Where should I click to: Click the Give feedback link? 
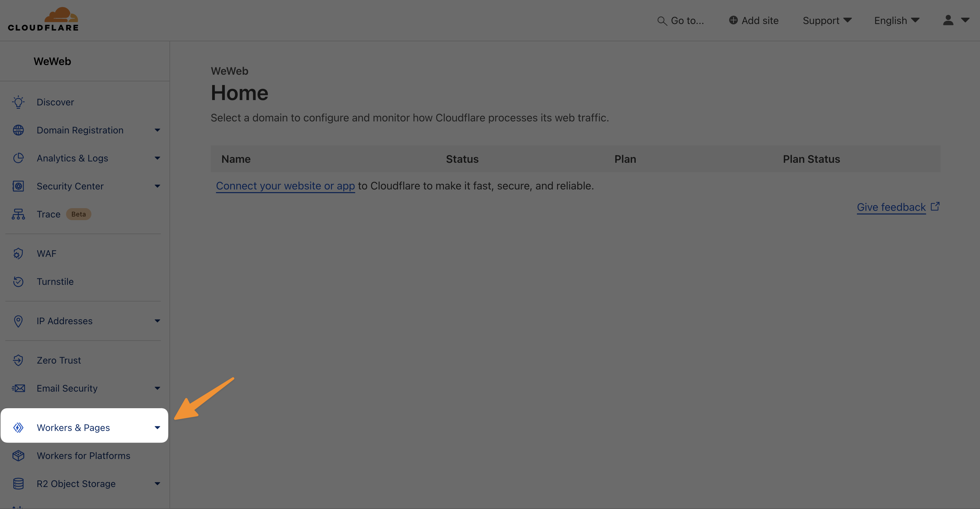tap(891, 207)
